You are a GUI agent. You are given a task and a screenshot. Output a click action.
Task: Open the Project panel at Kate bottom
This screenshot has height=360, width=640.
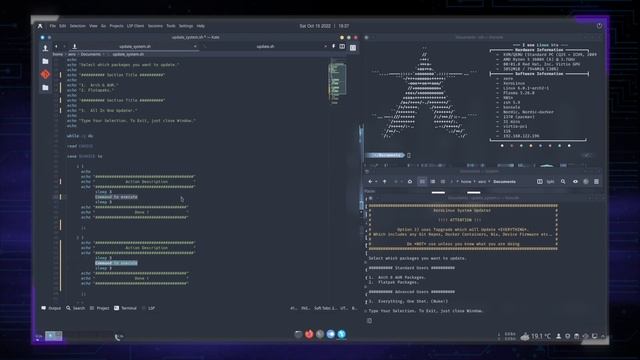point(100,308)
